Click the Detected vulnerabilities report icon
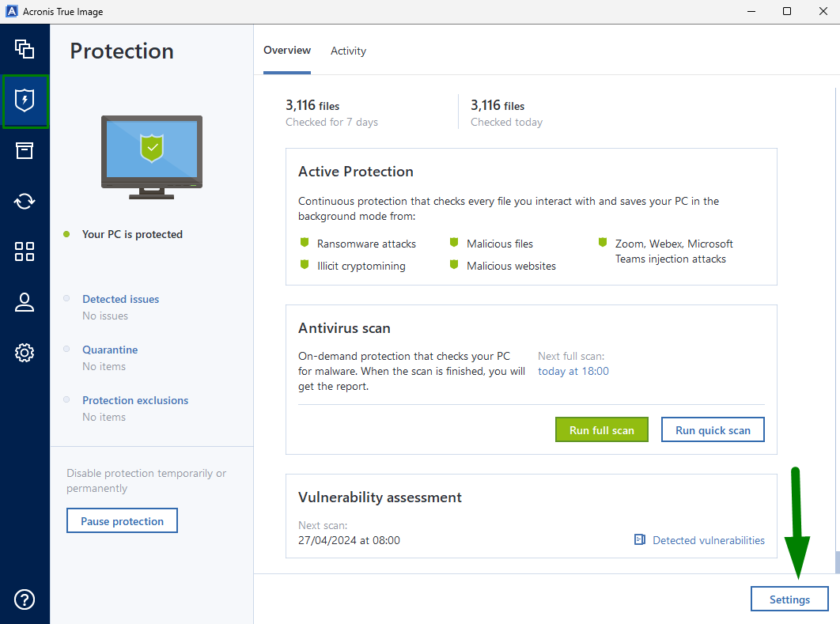Screen dimensions: 840x624 [x=640, y=540]
